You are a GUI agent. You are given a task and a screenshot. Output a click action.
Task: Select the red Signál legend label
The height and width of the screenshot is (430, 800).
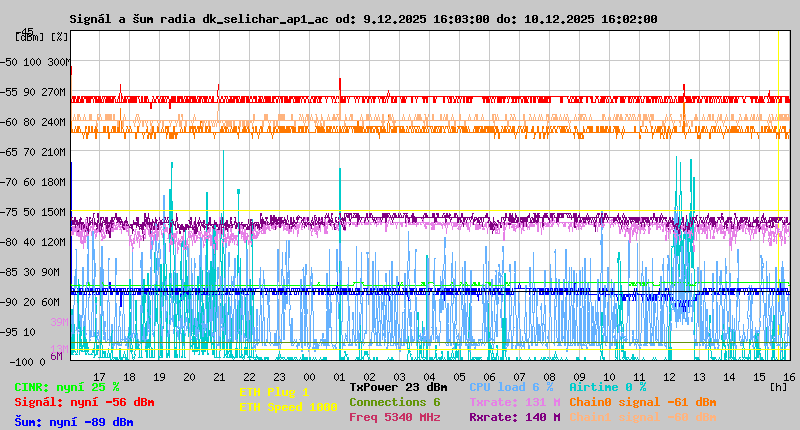point(84,402)
